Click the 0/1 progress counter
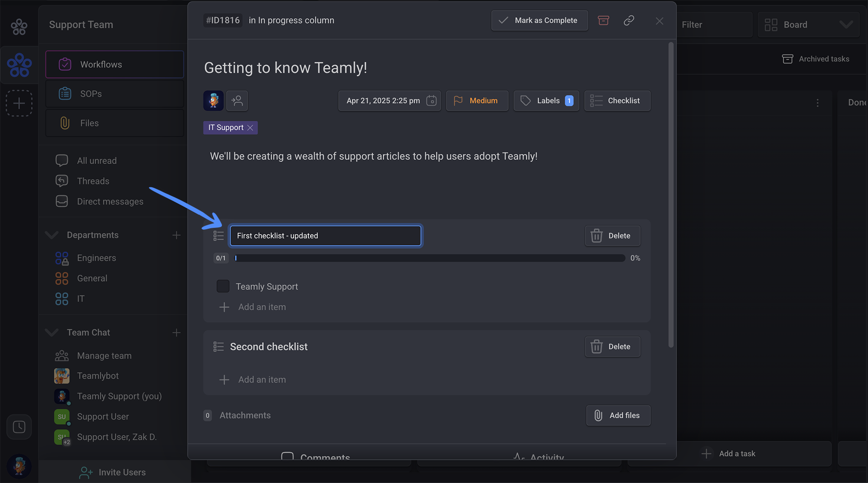The image size is (868, 483). tap(221, 258)
